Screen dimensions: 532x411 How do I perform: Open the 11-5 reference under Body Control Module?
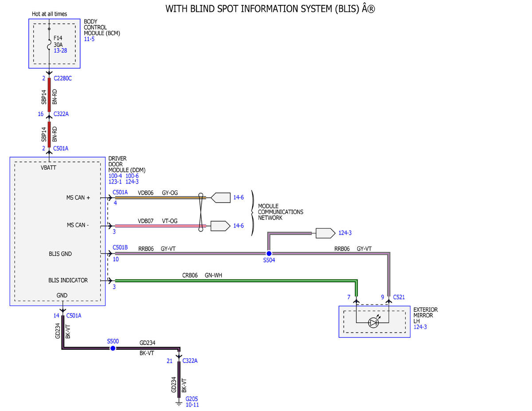pos(89,39)
